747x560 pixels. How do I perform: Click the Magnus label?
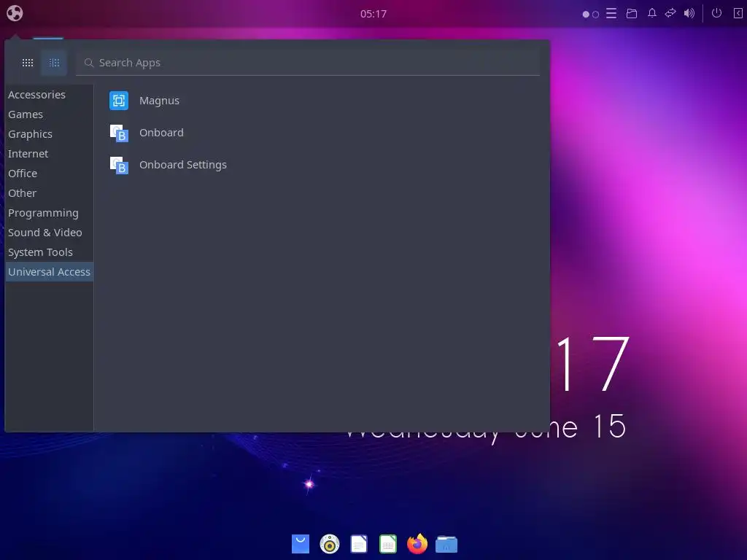click(159, 101)
